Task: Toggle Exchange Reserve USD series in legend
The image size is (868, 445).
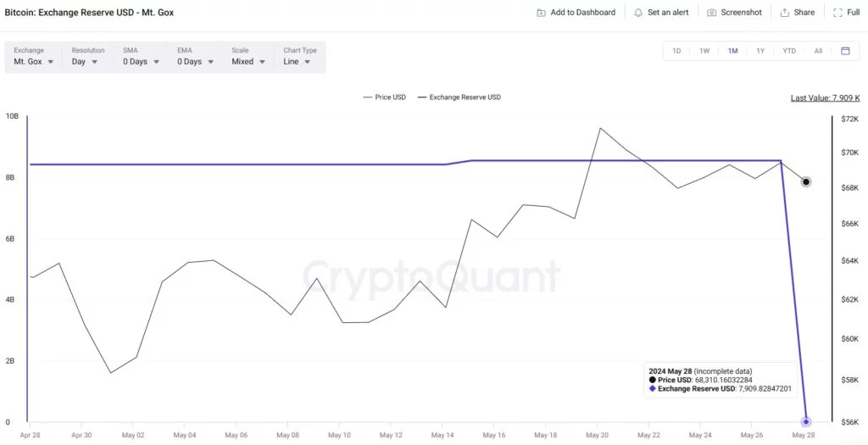Action: [459, 97]
